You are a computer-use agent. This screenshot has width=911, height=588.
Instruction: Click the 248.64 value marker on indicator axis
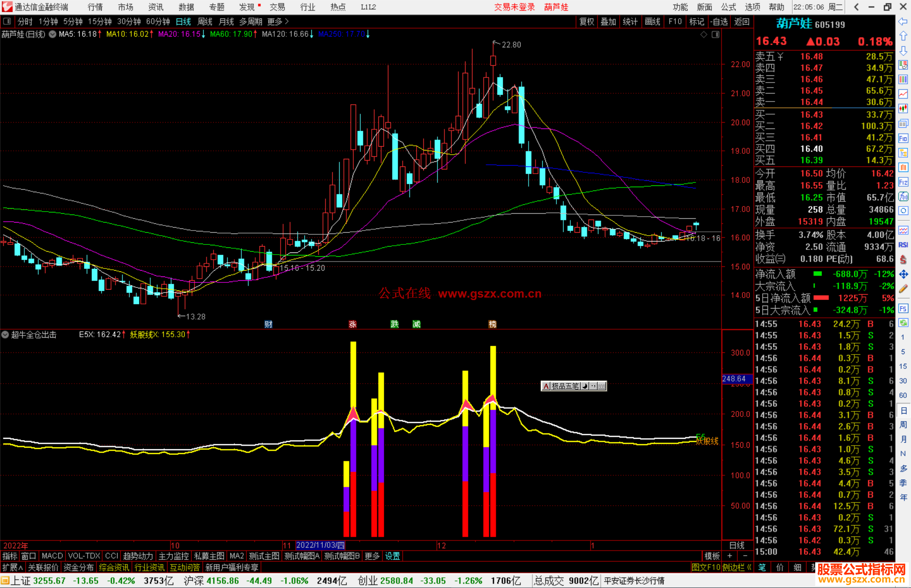734,379
